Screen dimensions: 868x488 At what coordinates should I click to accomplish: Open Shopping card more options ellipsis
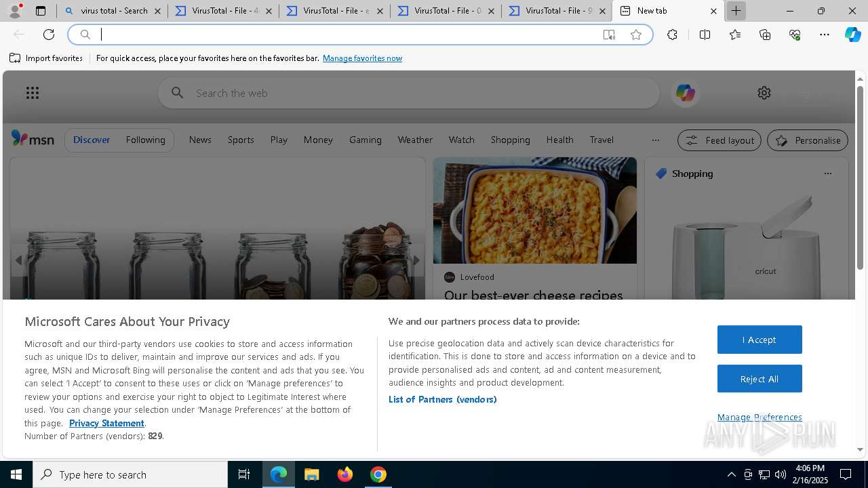[827, 174]
